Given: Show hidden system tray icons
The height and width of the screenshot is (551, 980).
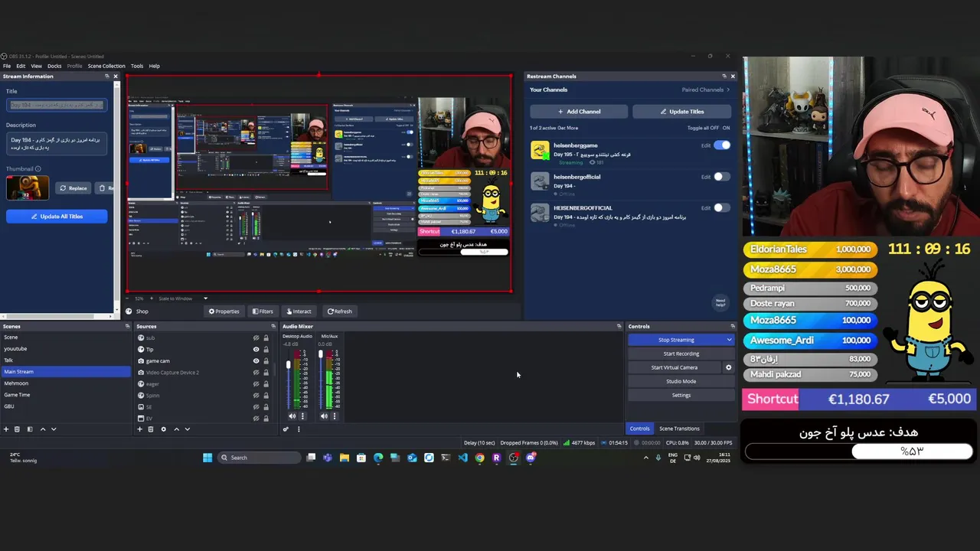Looking at the screenshot, I should point(645,458).
